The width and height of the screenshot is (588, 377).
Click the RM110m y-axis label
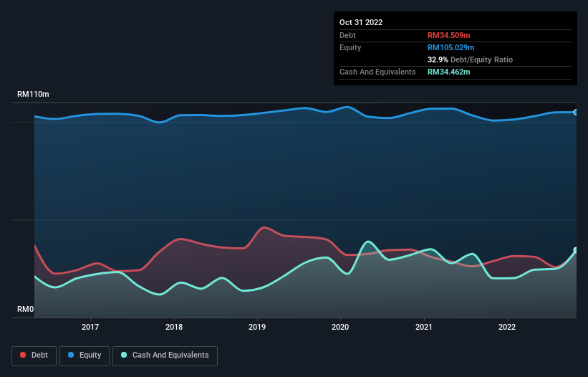coord(33,94)
